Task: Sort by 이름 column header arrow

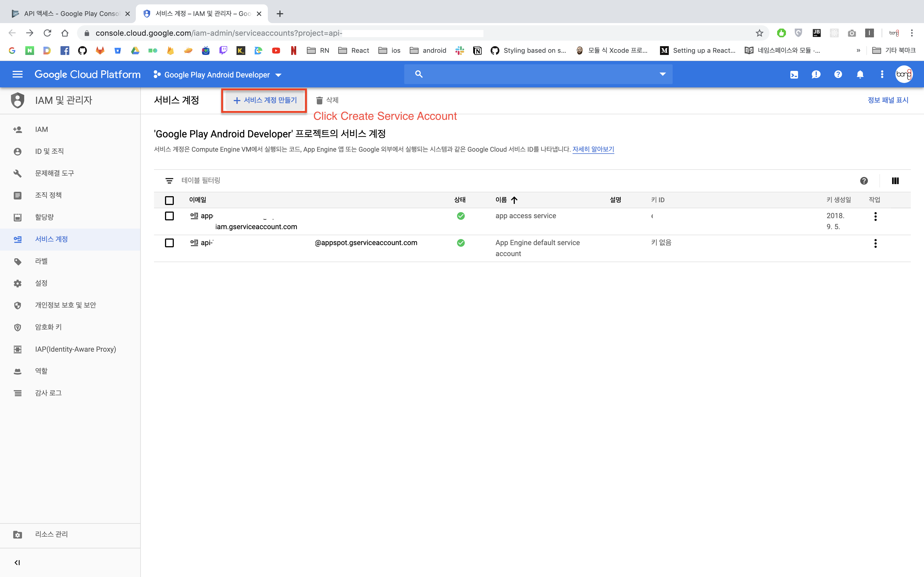Action: [x=514, y=200]
